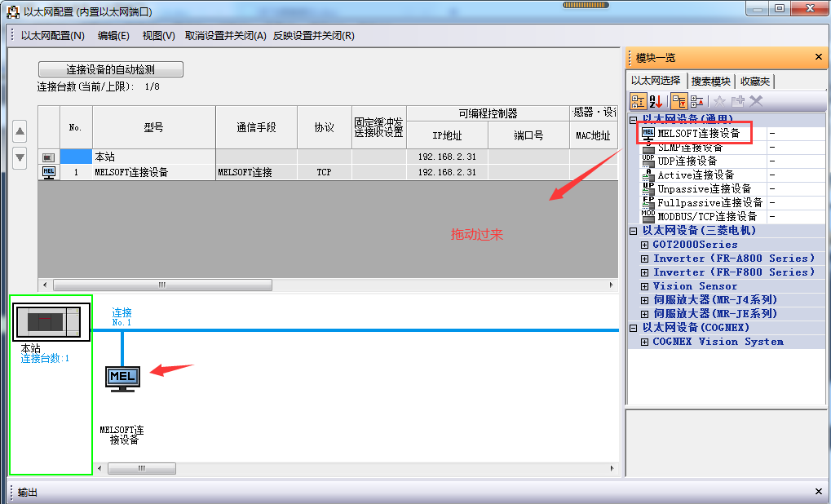Expand the GOT2000Series node
This screenshot has width=831, height=504.
644,245
